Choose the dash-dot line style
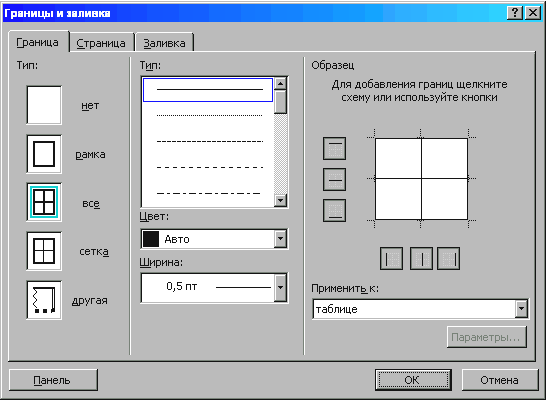This screenshot has width=546, height=400. coord(208,193)
